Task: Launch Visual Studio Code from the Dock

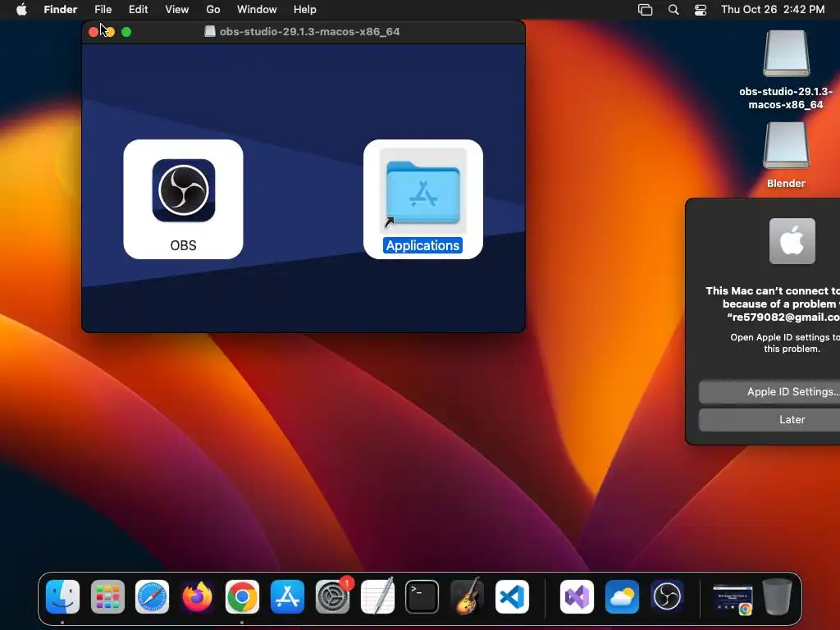Action: click(512, 597)
